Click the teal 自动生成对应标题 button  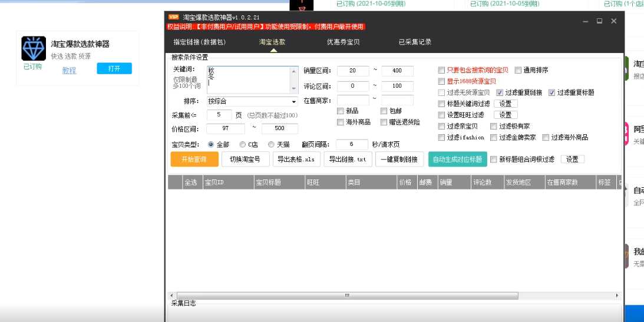(x=458, y=159)
